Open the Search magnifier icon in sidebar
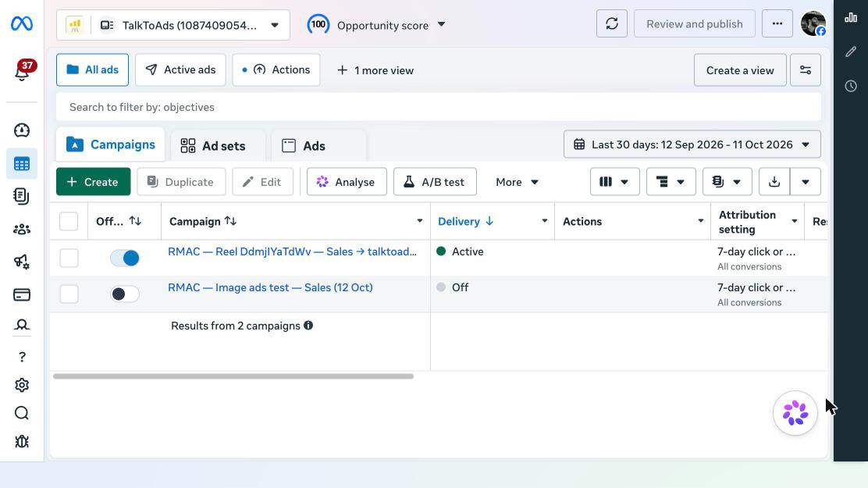The width and height of the screenshot is (868, 488). (x=22, y=413)
